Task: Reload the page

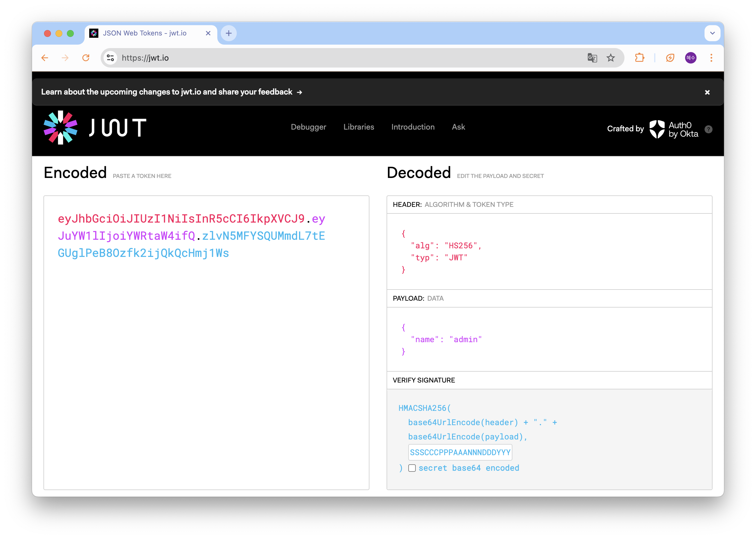Action: click(x=86, y=58)
